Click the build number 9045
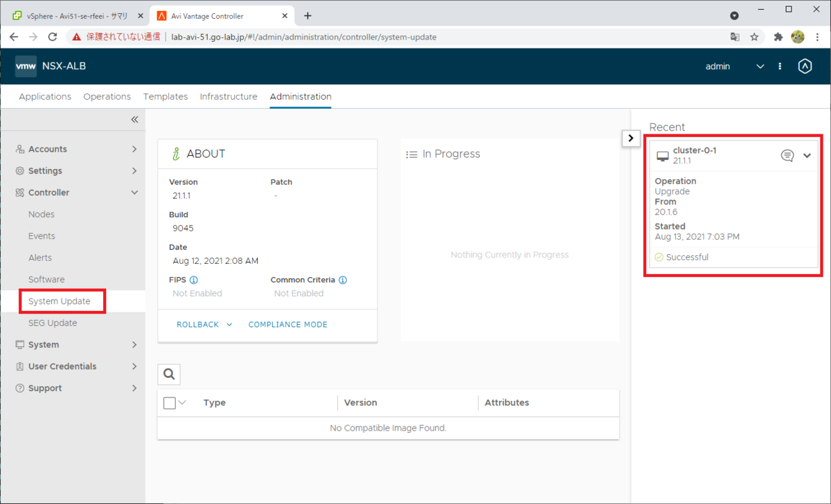Image resolution: width=831 pixels, height=504 pixels. click(184, 228)
